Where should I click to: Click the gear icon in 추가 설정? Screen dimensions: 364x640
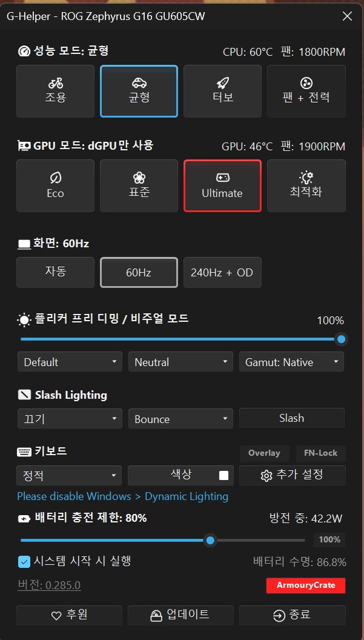(x=266, y=476)
